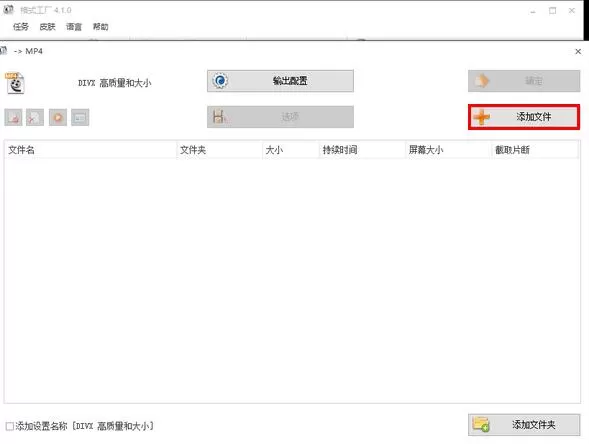
Task: Click the 格式工厂 app icon in title bar
Action: click(8, 10)
